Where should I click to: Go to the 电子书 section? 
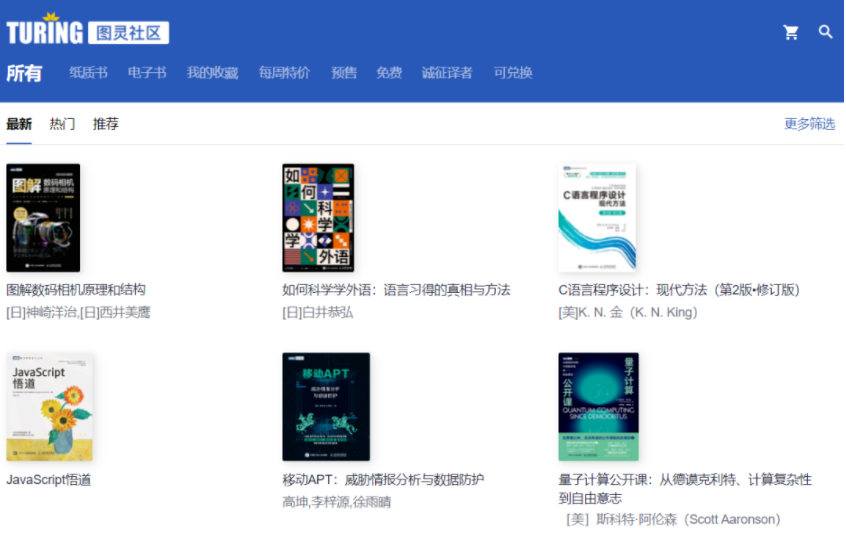pos(147,73)
